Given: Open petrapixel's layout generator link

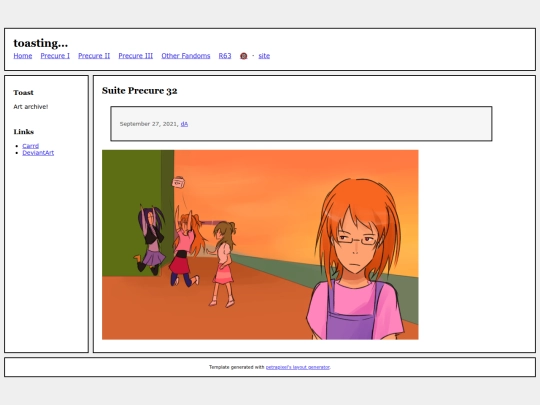Looking at the screenshot, I should point(298,367).
